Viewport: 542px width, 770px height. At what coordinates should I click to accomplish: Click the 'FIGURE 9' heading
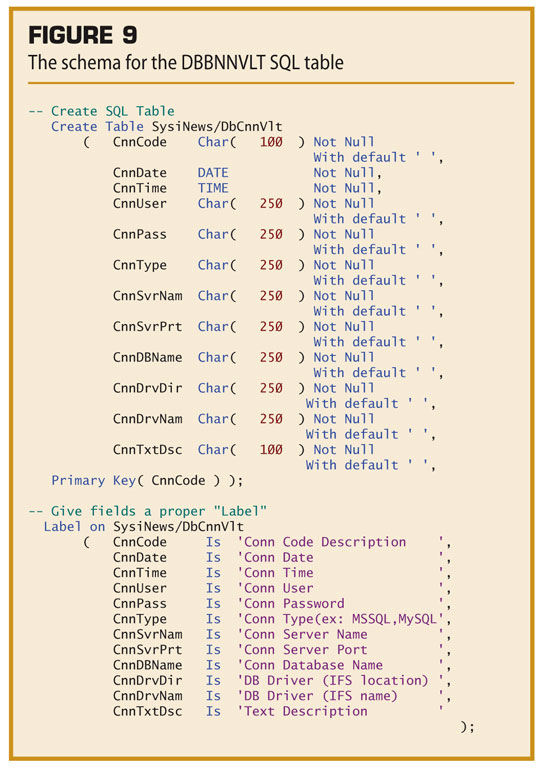tap(82, 35)
